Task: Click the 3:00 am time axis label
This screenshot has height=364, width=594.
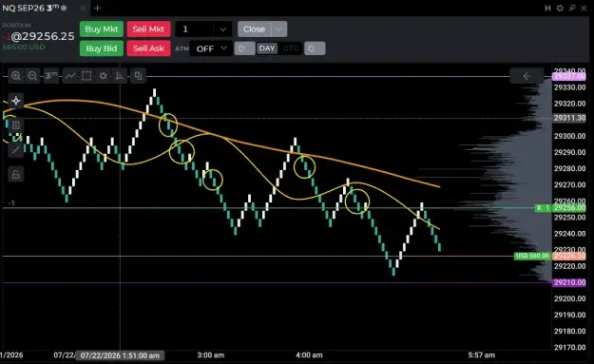Action: (x=211, y=355)
